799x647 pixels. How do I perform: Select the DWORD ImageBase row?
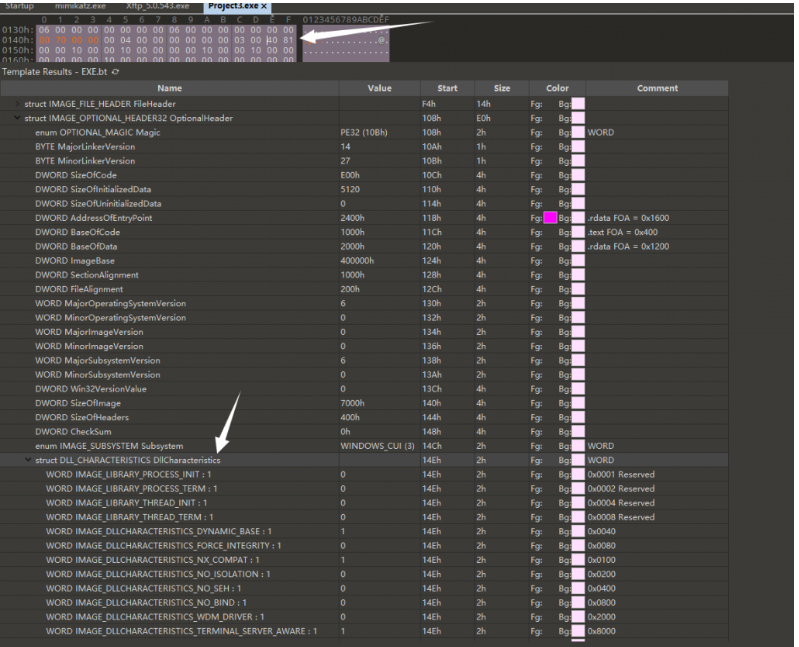pyautogui.click(x=364, y=261)
